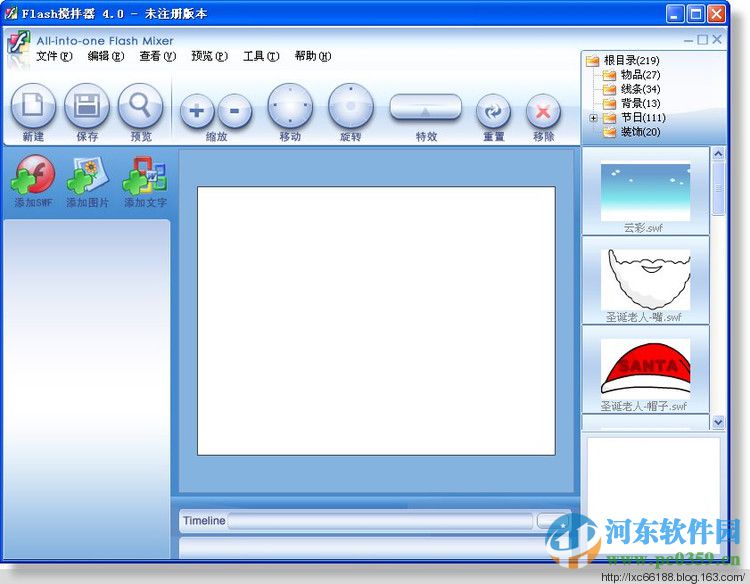
Task: Select the 根目录(219) root folder
Action: [631, 60]
